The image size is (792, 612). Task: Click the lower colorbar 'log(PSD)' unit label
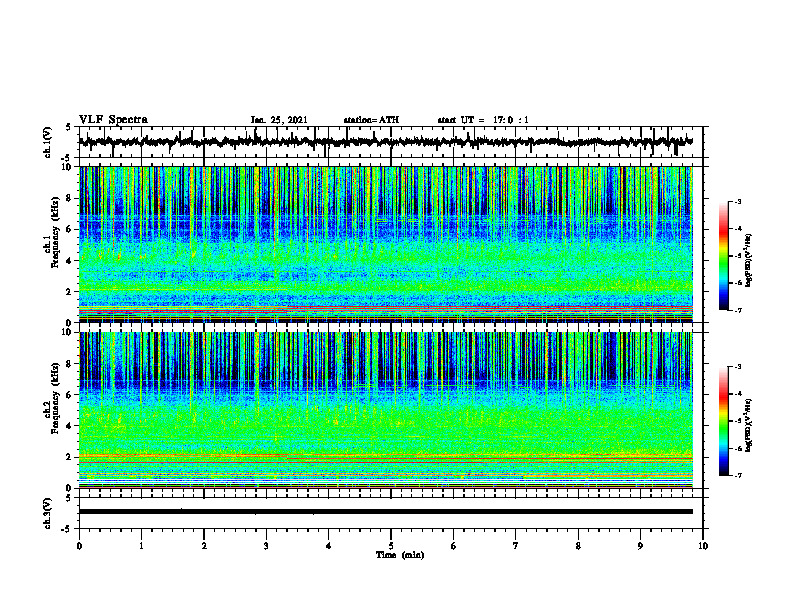click(x=749, y=426)
